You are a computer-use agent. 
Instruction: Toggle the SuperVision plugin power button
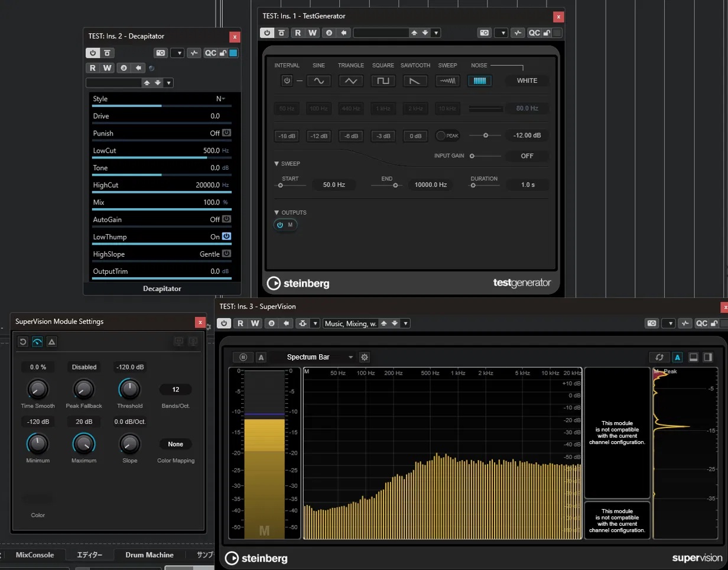224,323
